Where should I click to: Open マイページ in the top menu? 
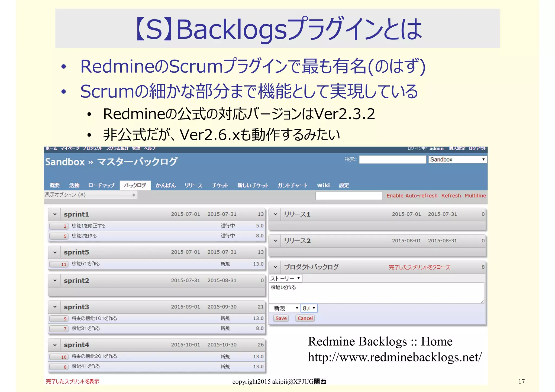pyautogui.click(x=70, y=148)
